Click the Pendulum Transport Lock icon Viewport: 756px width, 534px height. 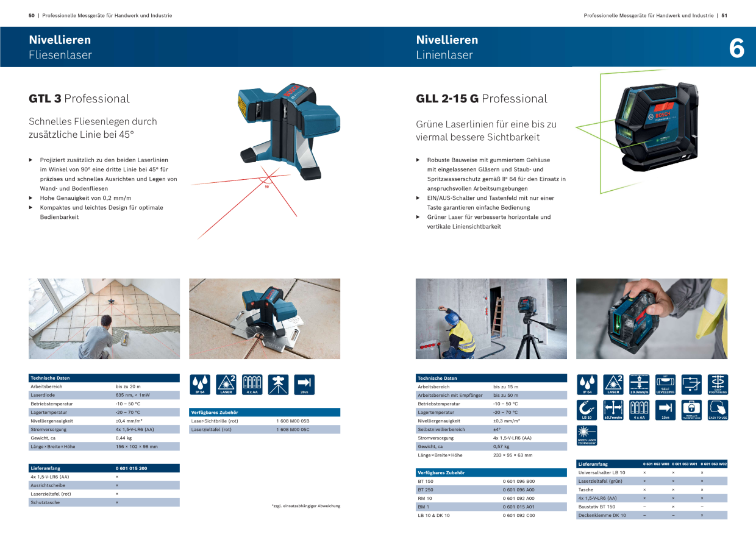691,410
